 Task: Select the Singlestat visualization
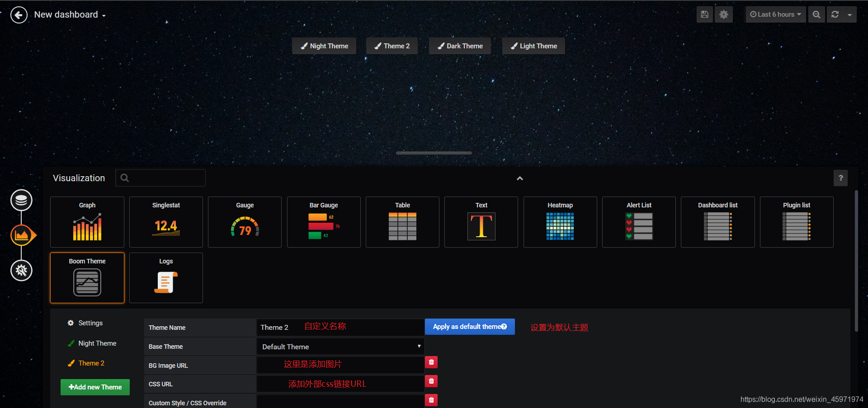[165, 222]
